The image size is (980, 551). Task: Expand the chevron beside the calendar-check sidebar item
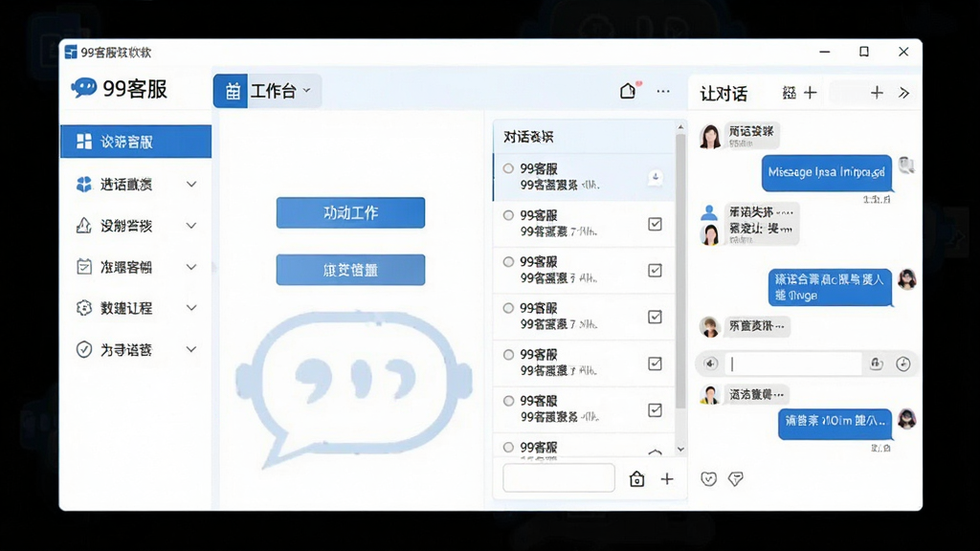(191, 267)
